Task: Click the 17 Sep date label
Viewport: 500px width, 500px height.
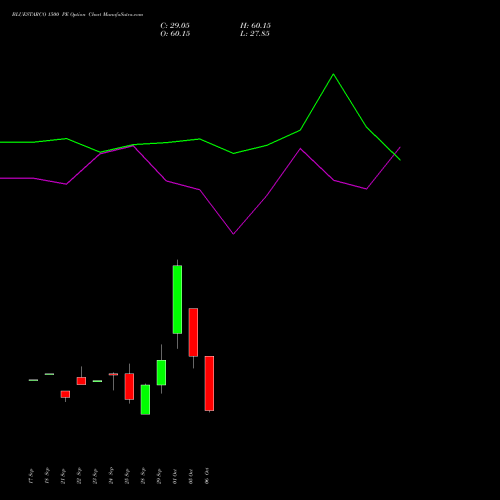Action: 31,476
